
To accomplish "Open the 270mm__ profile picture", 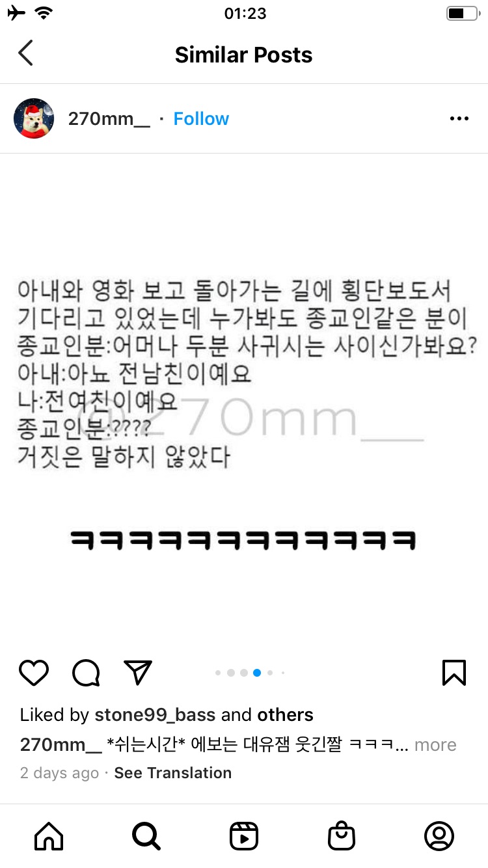I will [34, 118].
